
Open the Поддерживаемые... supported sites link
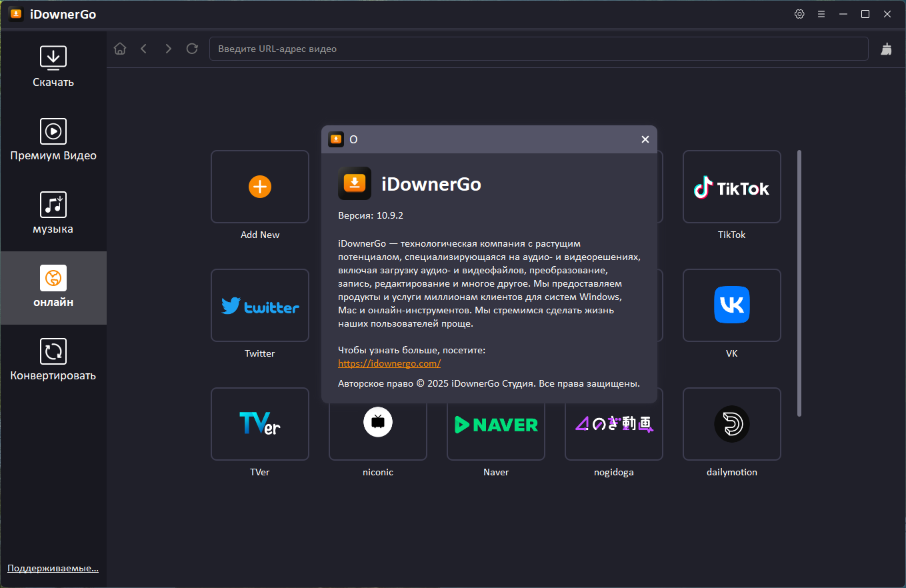point(53,569)
